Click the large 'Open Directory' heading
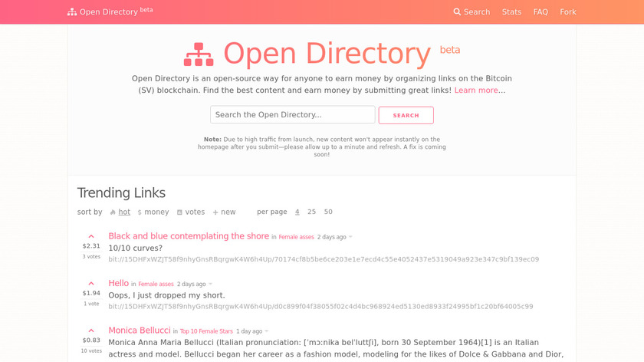This screenshot has height=362, width=644. tap(327, 54)
